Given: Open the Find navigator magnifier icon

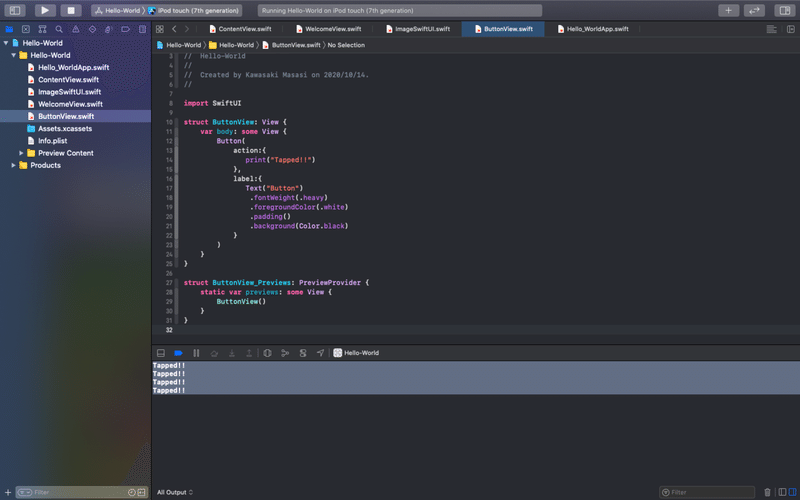Looking at the screenshot, I should [x=59, y=29].
